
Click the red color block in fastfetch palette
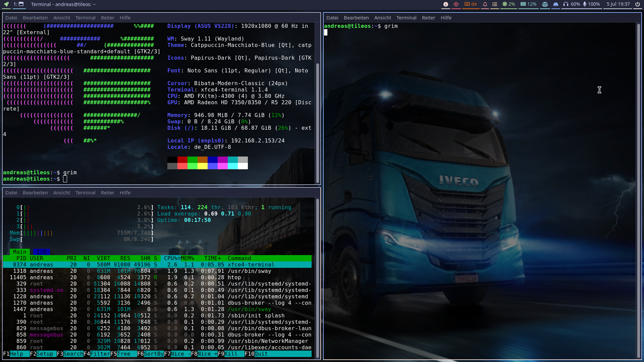(x=182, y=160)
